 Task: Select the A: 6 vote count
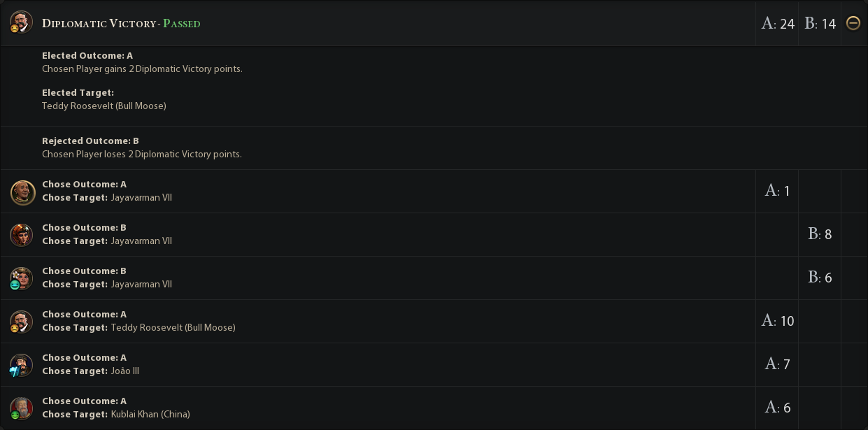pyautogui.click(x=777, y=408)
